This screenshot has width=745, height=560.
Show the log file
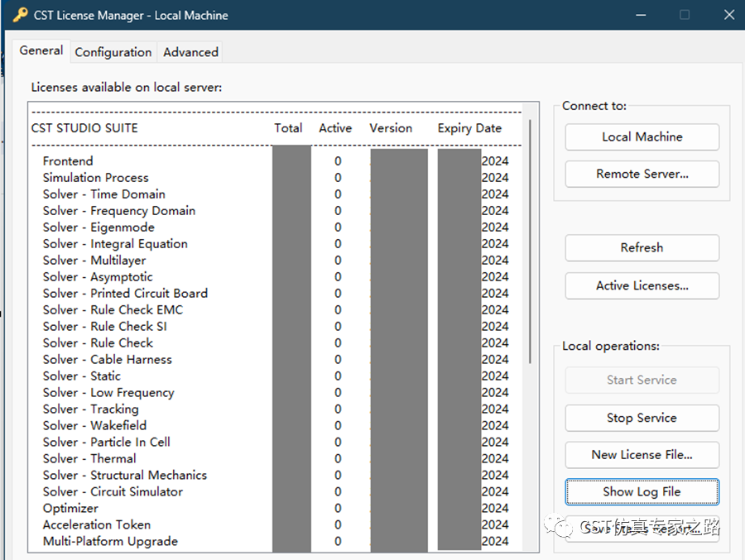pyautogui.click(x=642, y=491)
